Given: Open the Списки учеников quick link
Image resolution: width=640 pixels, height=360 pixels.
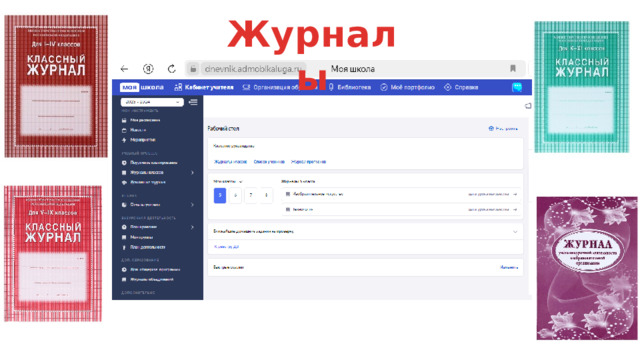Looking at the screenshot, I should coord(269,162).
